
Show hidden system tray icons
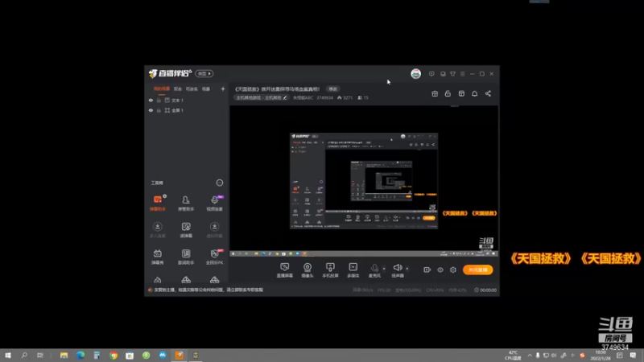[x=530, y=355]
